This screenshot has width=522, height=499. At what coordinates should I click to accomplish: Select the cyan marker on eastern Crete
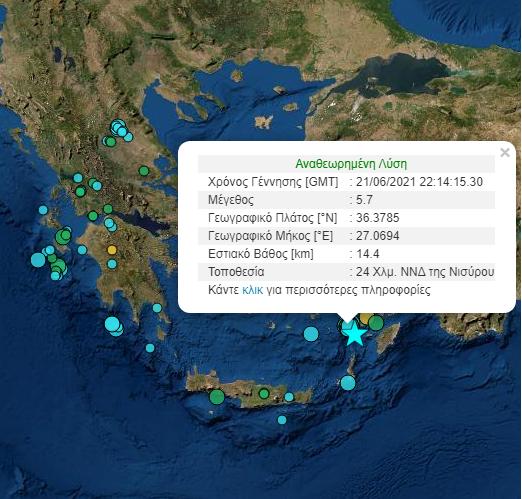pos(289,397)
